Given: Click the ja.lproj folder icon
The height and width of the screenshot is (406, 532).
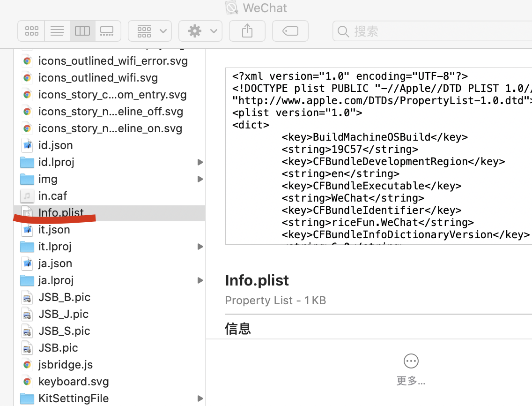Looking at the screenshot, I should (27, 280).
